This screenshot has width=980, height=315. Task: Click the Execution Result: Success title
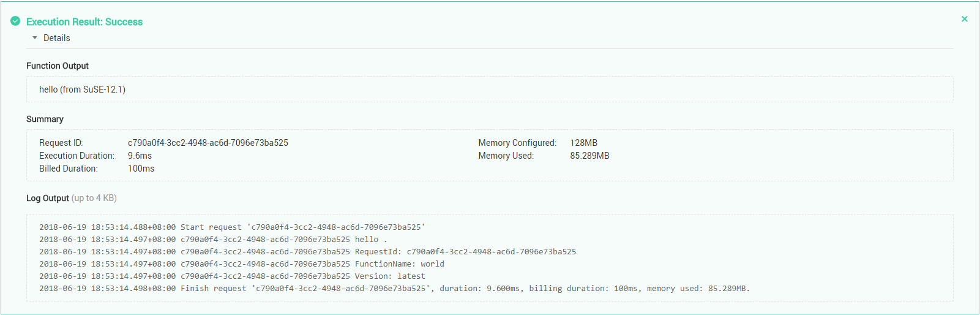tap(84, 22)
